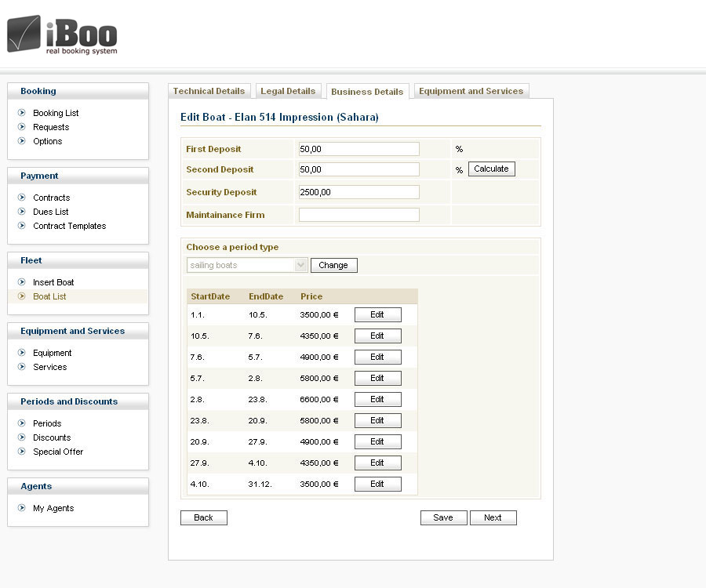
Task: Switch to the Technical Details tab
Action: pos(209,91)
